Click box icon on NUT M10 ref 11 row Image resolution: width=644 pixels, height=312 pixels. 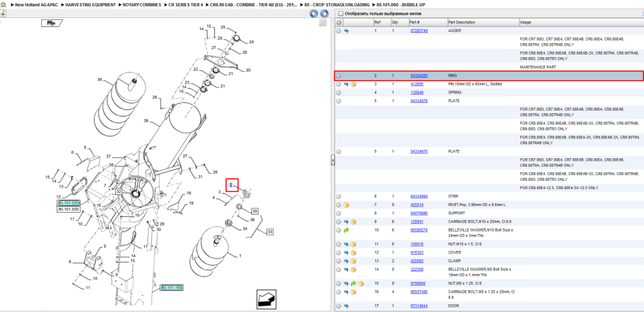pos(353,244)
